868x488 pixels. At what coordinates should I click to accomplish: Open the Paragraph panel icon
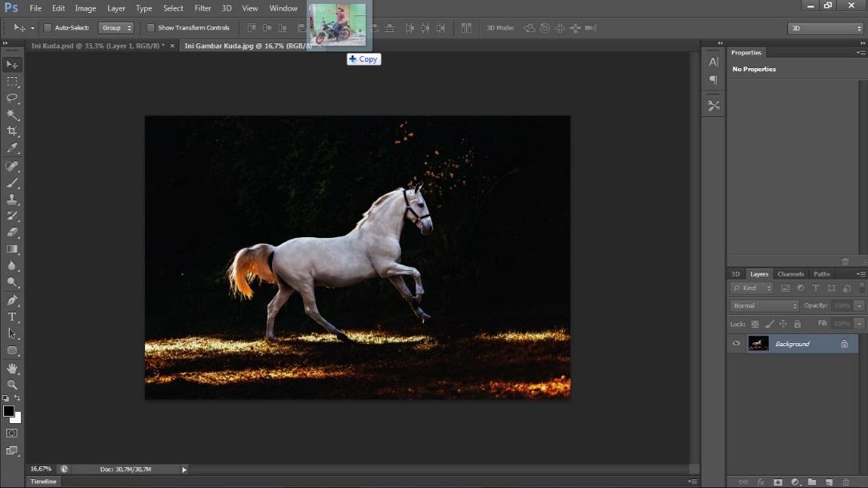click(713, 80)
